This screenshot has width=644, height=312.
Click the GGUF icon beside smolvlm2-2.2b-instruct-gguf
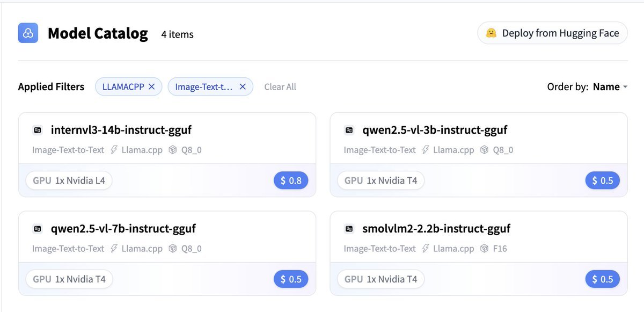[349, 229]
